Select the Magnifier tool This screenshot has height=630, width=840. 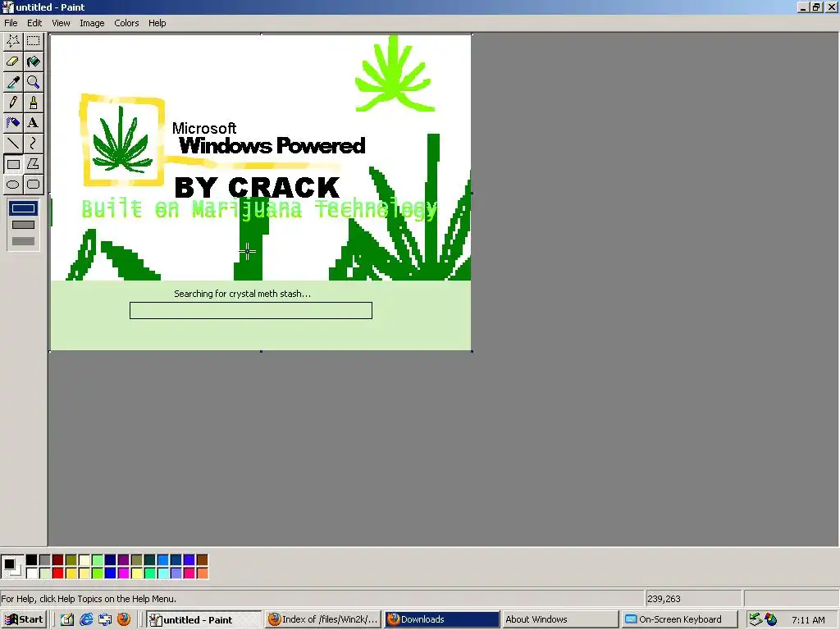[x=33, y=82]
